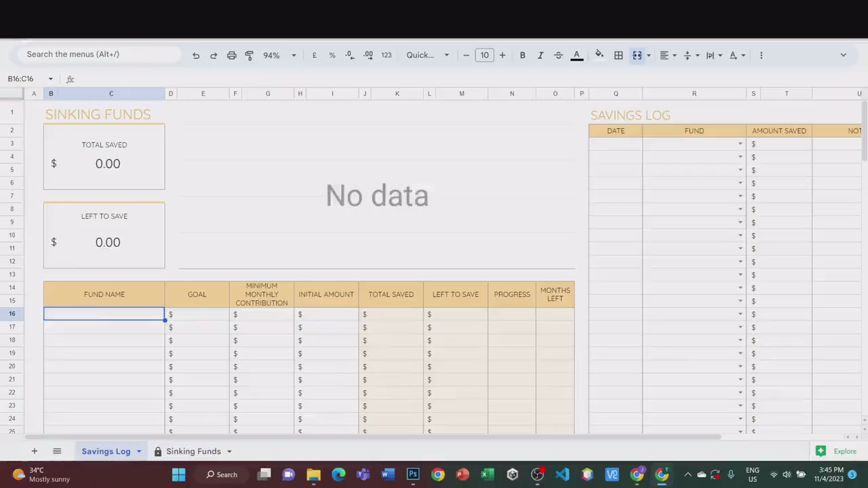The image size is (868, 488).
Task: Toggle strikethrough formatting
Action: click(x=558, y=56)
